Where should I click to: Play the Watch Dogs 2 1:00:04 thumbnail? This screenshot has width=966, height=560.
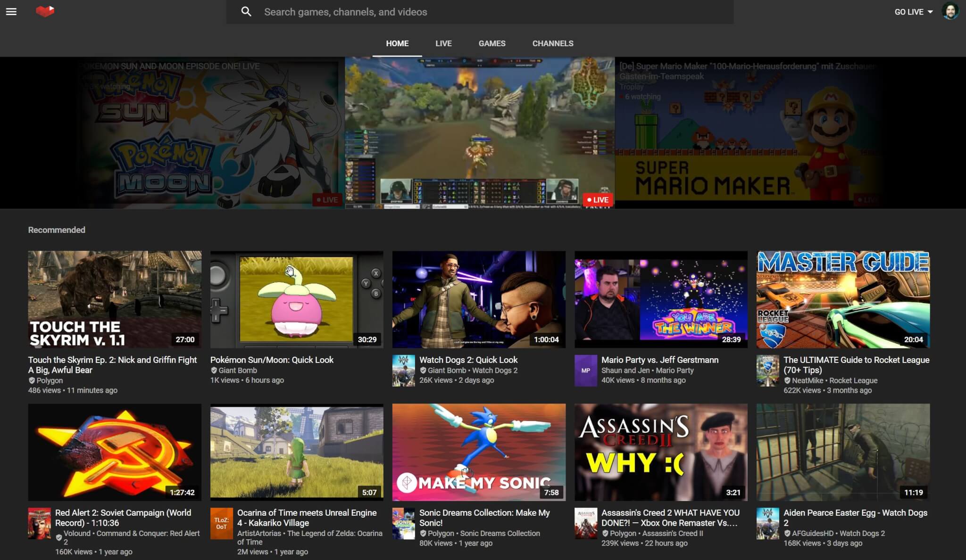click(x=479, y=299)
